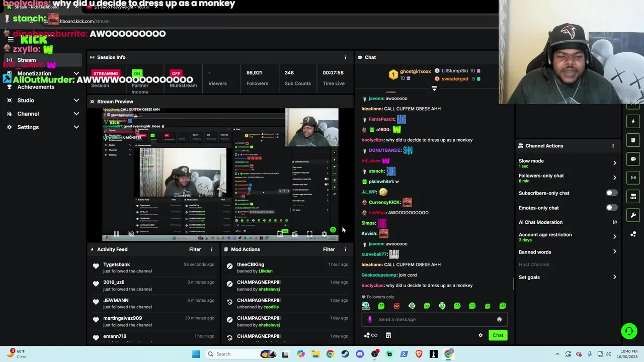Expand Studio menu in sidebar
The width and height of the screenshot is (644, 362).
[76, 100]
